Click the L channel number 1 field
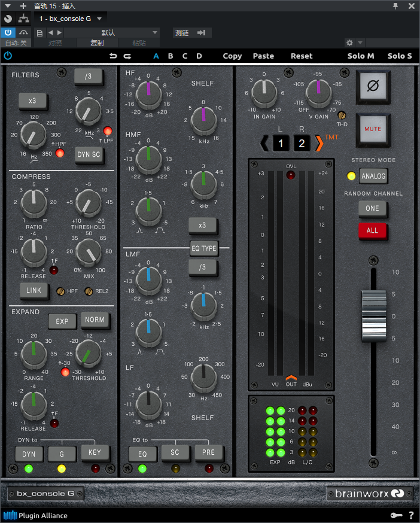 (281, 144)
